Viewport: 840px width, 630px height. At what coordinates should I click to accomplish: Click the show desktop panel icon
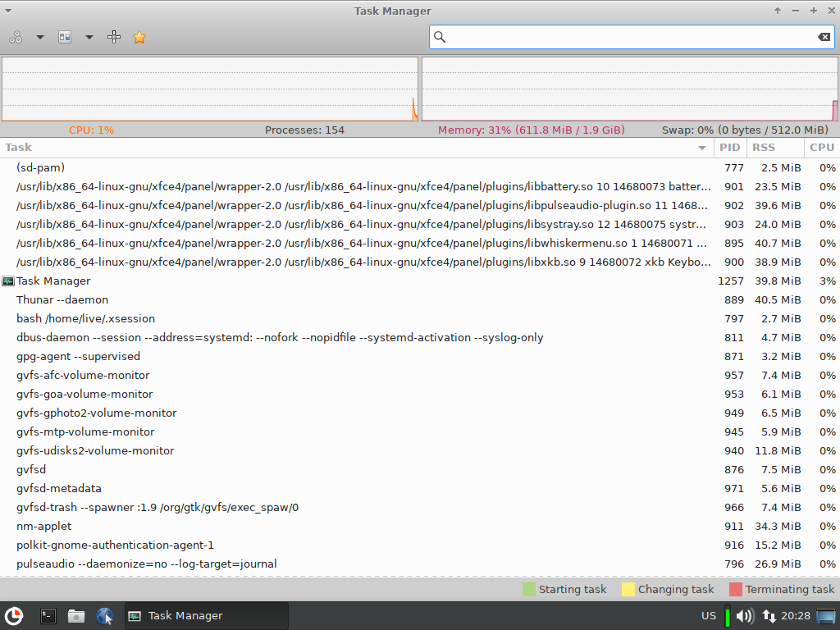tap(826, 615)
